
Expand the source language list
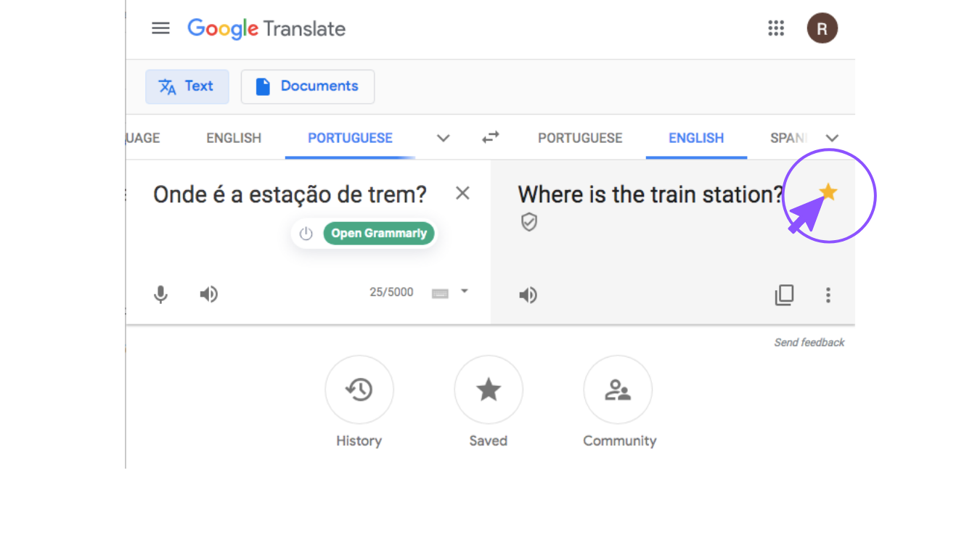pyautogui.click(x=443, y=138)
